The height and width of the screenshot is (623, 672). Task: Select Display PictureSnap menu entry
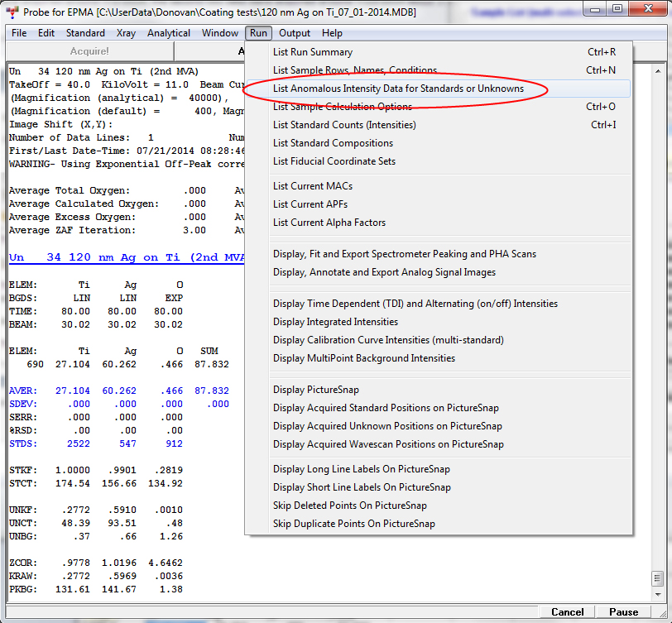click(x=316, y=390)
